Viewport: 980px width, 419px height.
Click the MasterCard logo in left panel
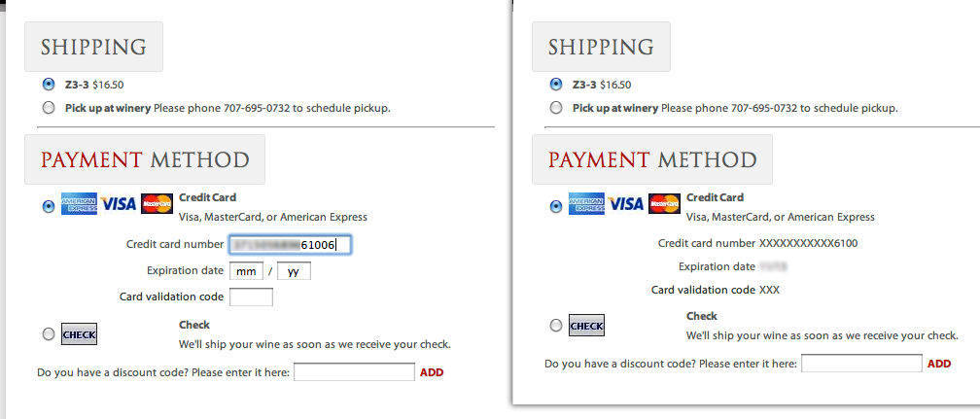click(157, 204)
